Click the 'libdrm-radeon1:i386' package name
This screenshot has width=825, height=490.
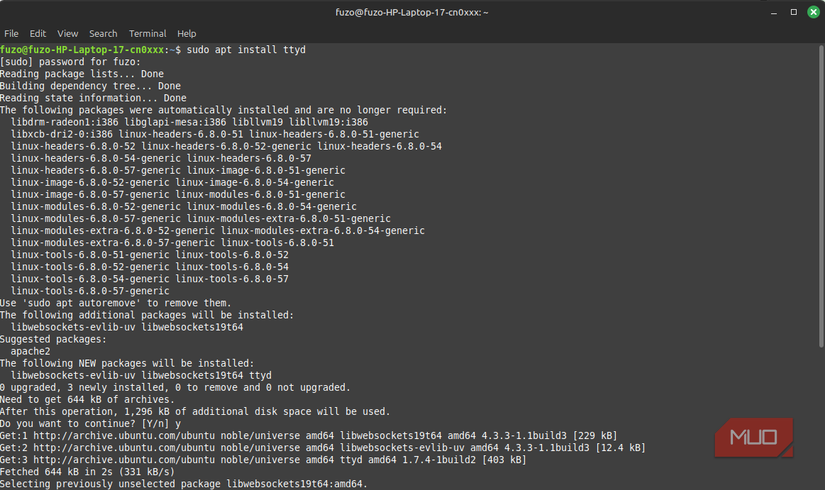point(65,122)
